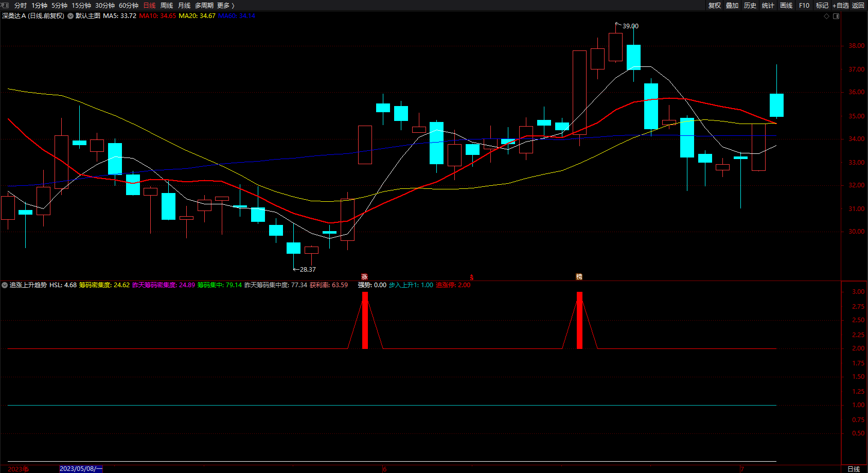Click the month 7 marker on time axis
The image size is (868, 473).
742,469
